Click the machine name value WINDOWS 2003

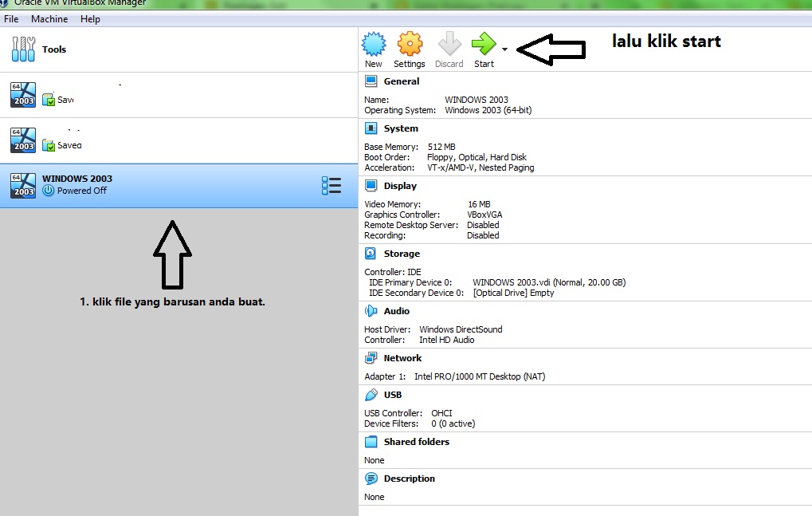(x=477, y=100)
